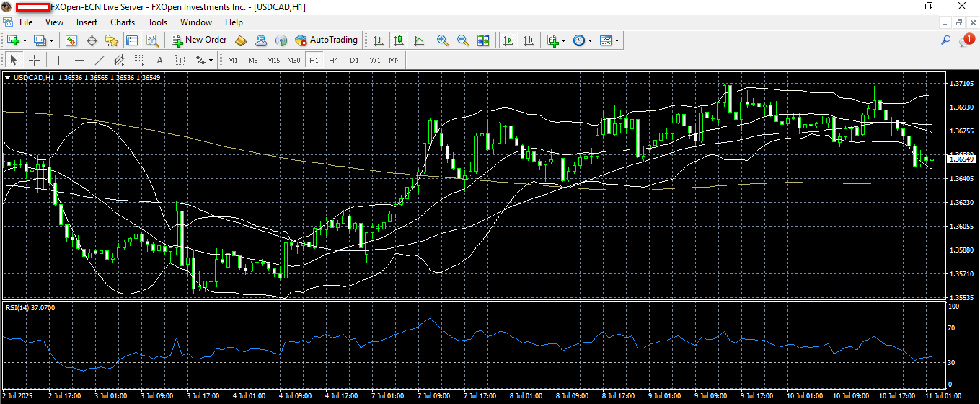The image size is (980, 404).
Task: Open the Profiles icon
Action: [x=40, y=40]
